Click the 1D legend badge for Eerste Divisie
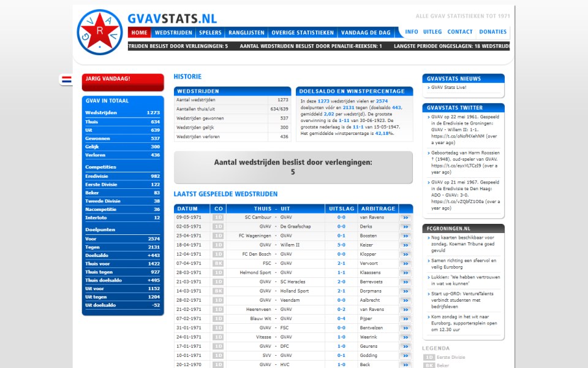Screen dimensions: 588x368 429,358
